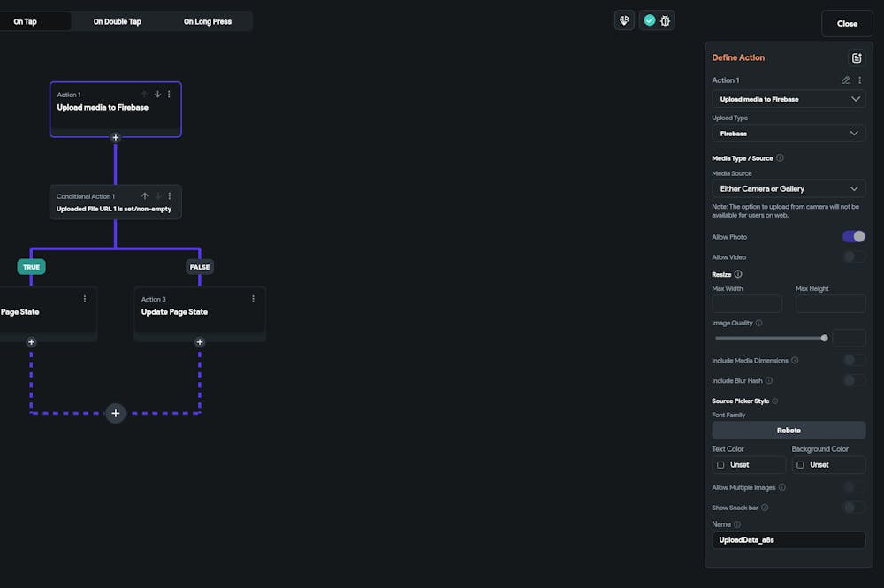Click the plus icon below Upload media to Firebase

pyautogui.click(x=115, y=137)
